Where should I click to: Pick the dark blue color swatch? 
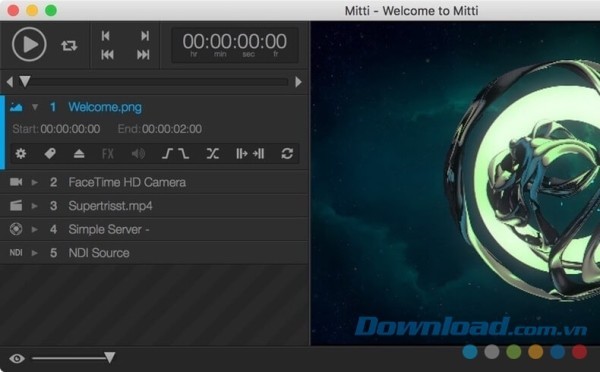558,352
